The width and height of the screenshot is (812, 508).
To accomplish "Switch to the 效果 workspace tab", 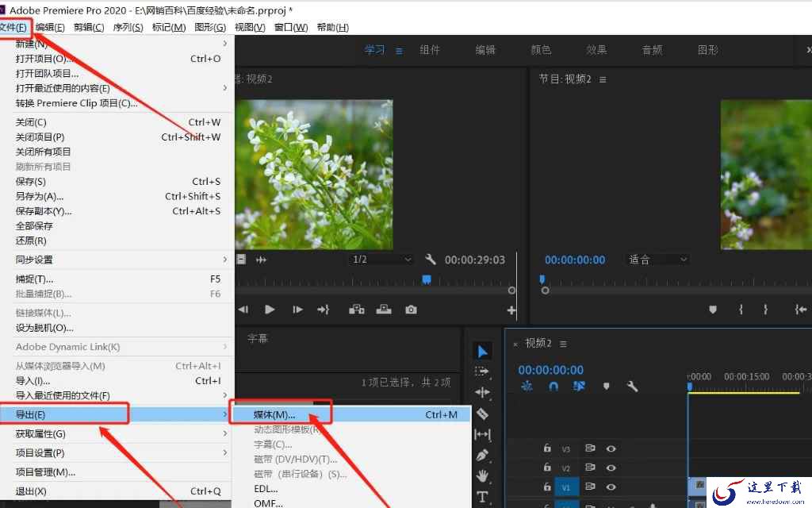I will [x=596, y=50].
